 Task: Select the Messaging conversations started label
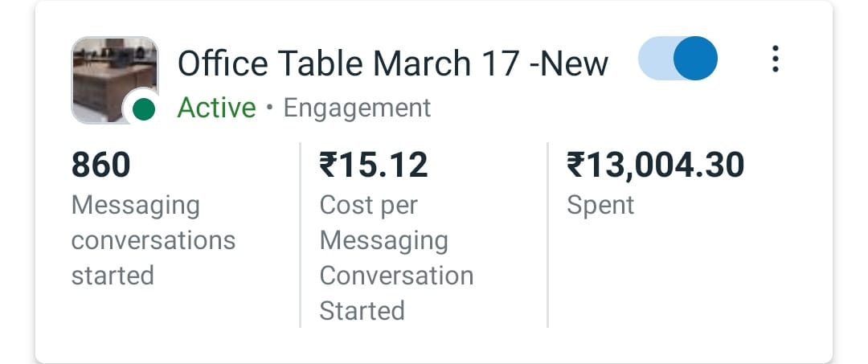[153, 240]
